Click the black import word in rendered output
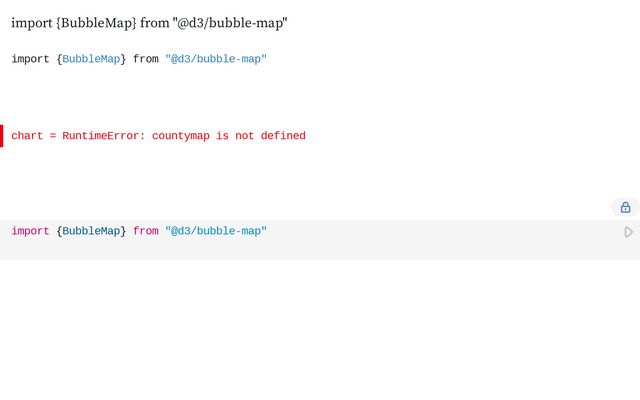This screenshot has height=400, width=640. [x=30, y=59]
